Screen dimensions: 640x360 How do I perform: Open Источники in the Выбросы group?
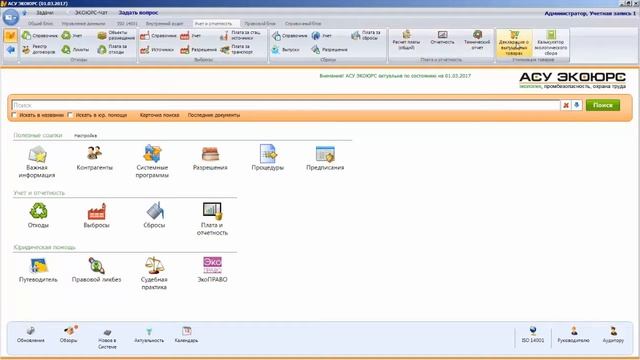pyautogui.click(x=157, y=50)
